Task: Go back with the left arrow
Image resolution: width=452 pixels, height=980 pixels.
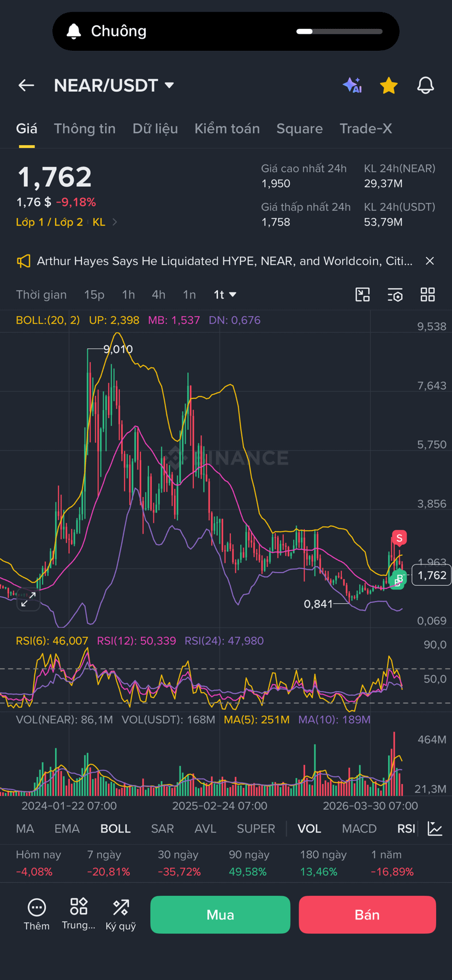Action: [x=26, y=85]
